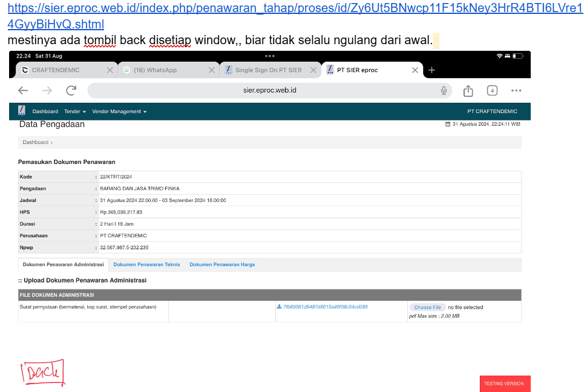Tap the battery status icon

point(518,56)
